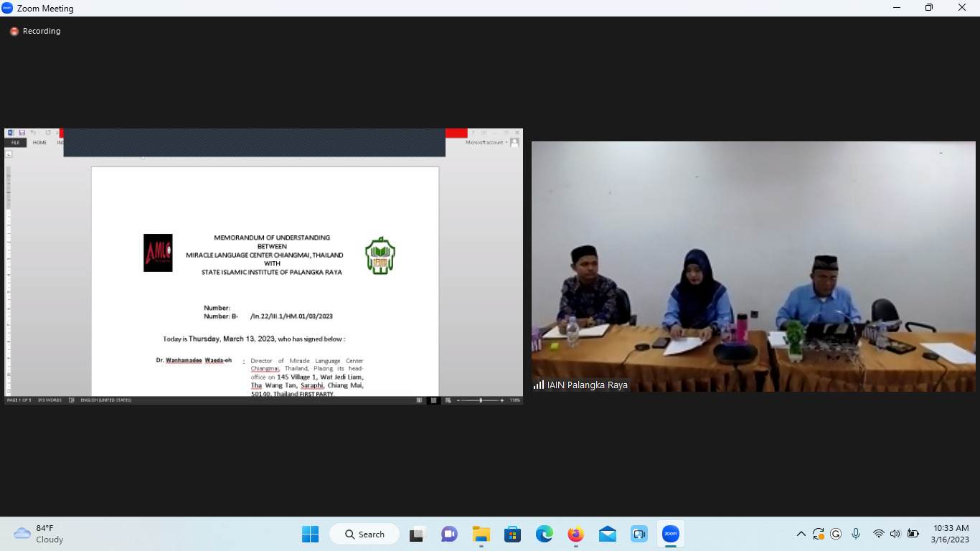This screenshot has width=980, height=551.
Task: Open the blue camera app on the taskbar
Action: pos(639,534)
